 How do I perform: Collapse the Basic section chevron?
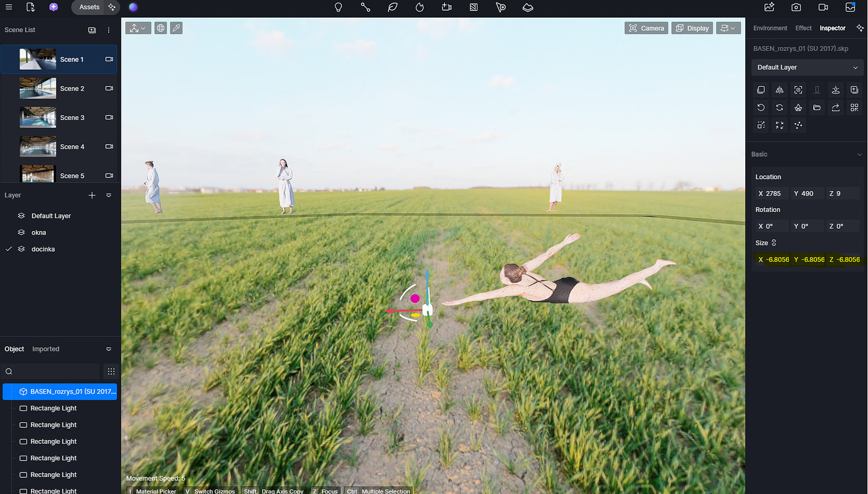(x=859, y=155)
